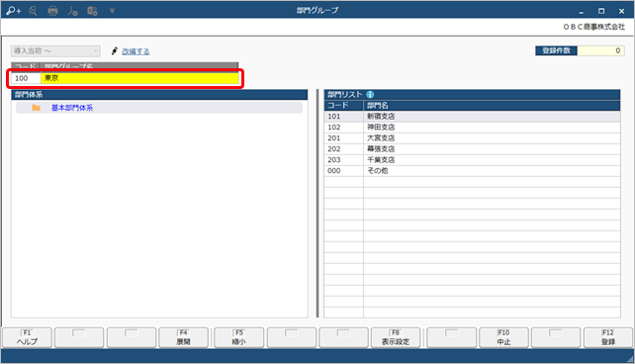Click the search-with-plus icon in title bar
This screenshot has width=635, height=364.
[14, 11]
